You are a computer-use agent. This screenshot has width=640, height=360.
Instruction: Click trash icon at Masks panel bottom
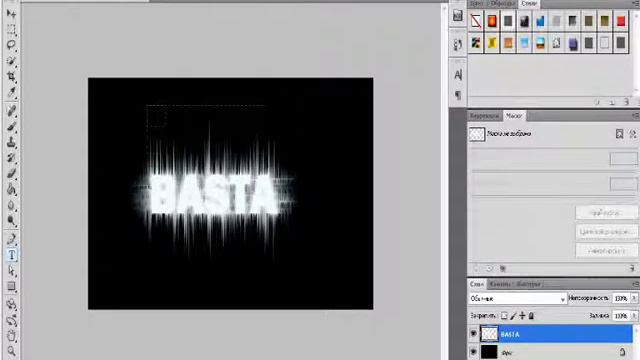click(x=631, y=268)
